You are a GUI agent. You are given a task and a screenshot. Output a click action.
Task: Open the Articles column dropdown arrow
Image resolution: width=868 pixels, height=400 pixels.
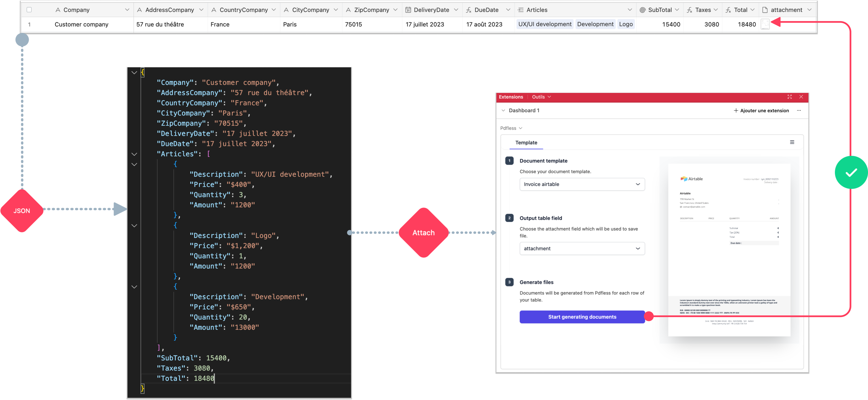coord(629,10)
